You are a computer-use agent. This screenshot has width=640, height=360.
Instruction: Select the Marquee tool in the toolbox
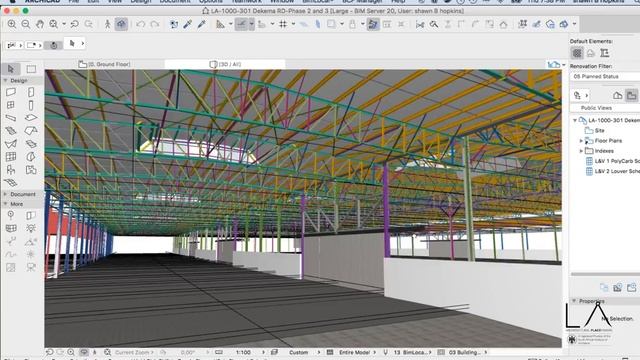(x=31, y=69)
